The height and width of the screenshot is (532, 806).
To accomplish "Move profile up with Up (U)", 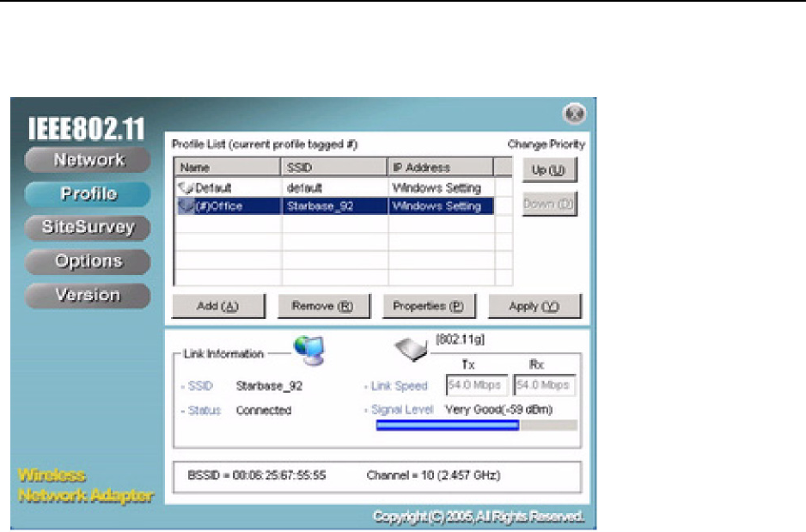I will point(549,170).
